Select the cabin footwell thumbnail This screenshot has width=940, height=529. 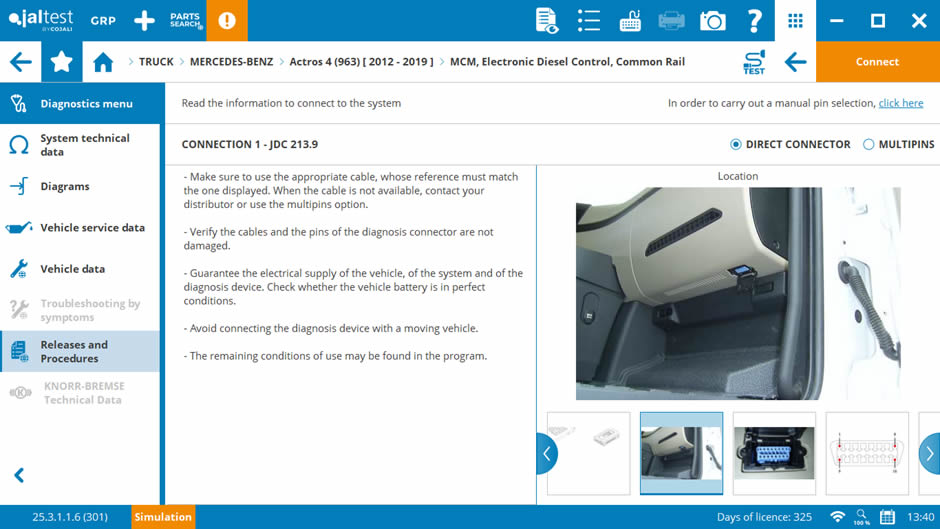682,453
